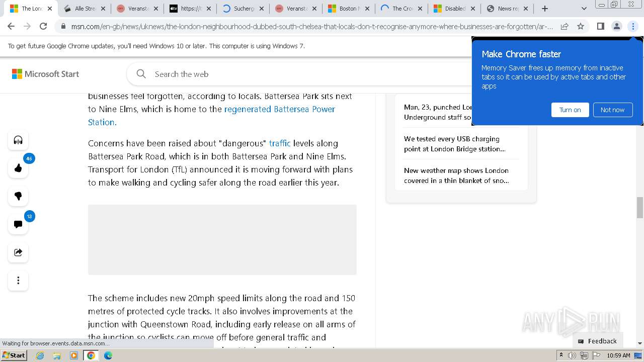Viewport: 644px width, 362px height.
Task: Open the USB charging point story
Action: click(454, 144)
